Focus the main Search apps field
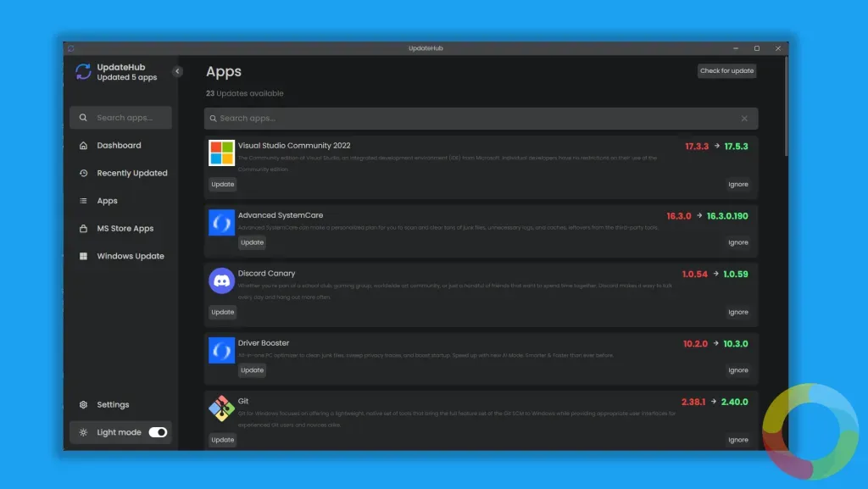 (x=481, y=119)
